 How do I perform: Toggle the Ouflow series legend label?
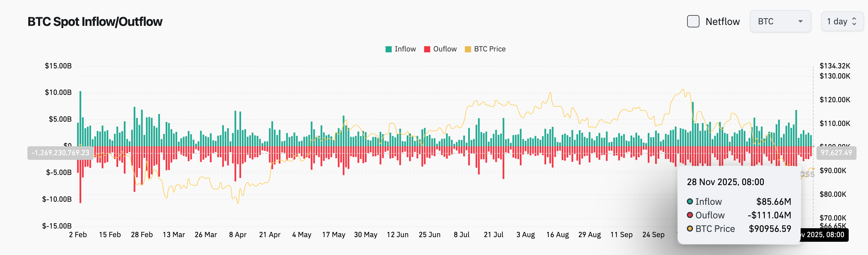445,49
